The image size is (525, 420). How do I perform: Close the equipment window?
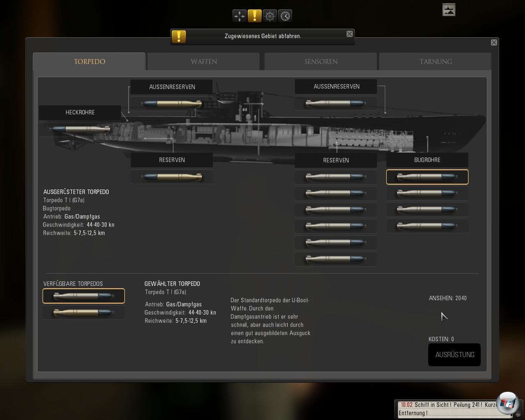[x=494, y=43]
